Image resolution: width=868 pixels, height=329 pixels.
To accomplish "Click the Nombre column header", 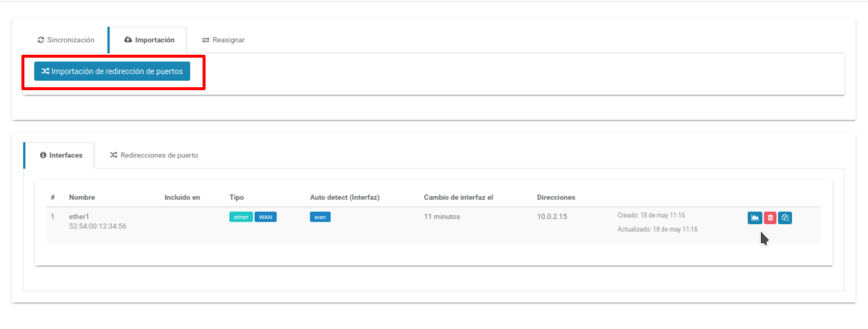I will [82, 197].
